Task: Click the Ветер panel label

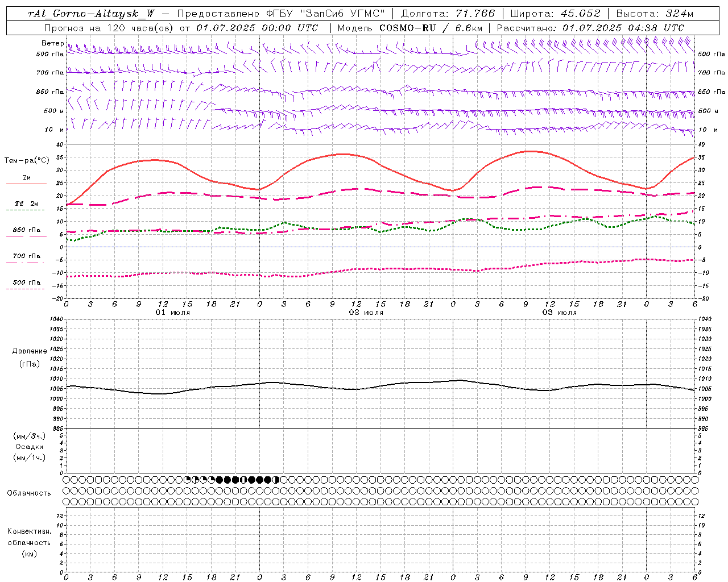Action: pyautogui.click(x=52, y=43)
